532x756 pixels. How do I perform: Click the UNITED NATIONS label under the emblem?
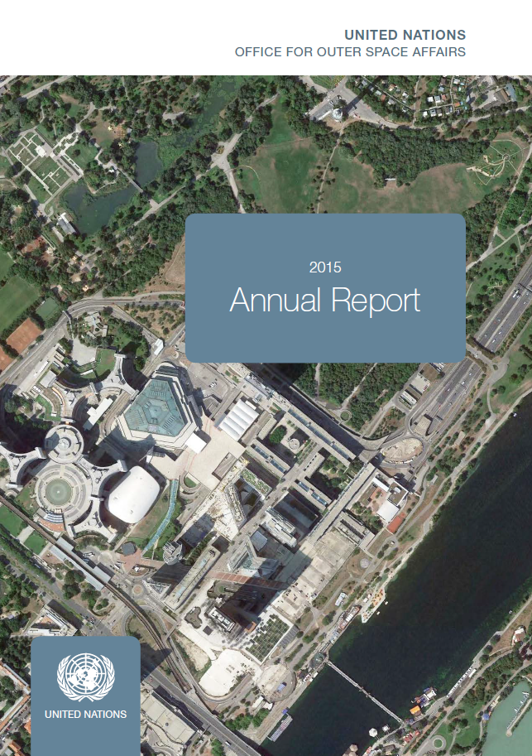86,714
